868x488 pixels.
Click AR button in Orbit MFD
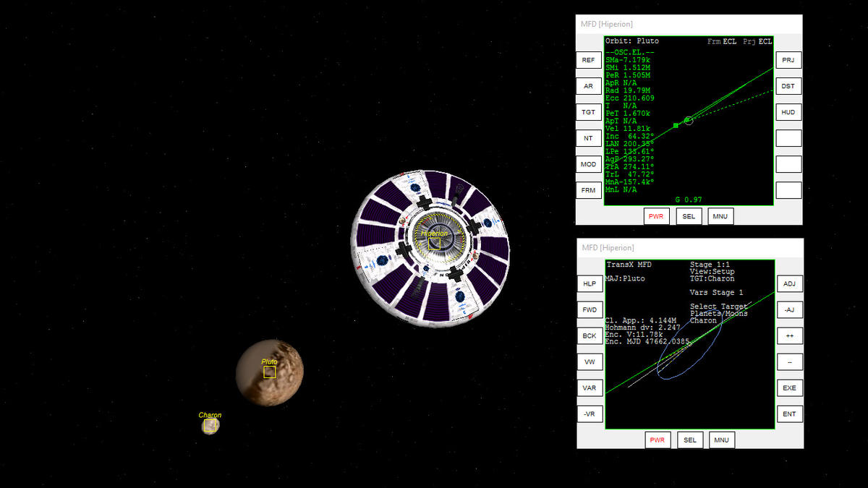(x=589, y=86)
